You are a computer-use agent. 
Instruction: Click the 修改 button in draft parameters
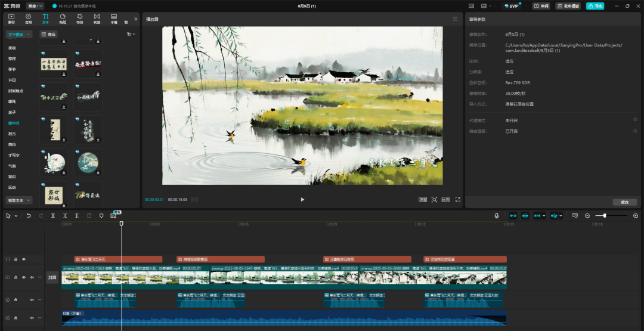click(x=624, y=202)
